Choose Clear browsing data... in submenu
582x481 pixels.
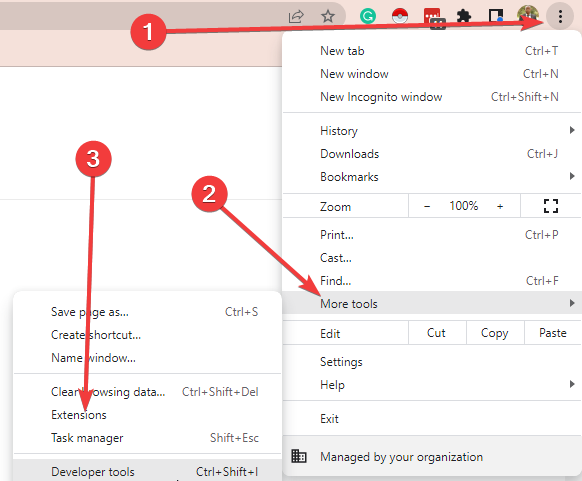(147, 392)
